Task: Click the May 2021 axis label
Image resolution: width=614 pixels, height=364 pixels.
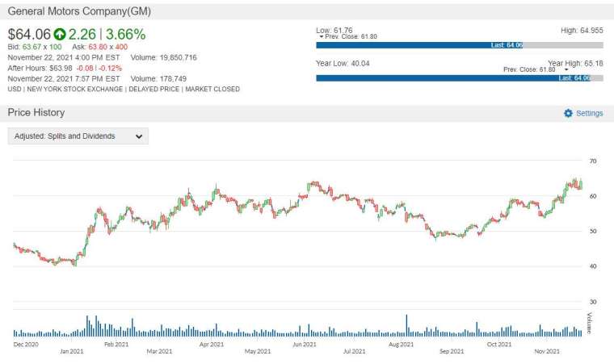Action: click(x=258, y=351)
